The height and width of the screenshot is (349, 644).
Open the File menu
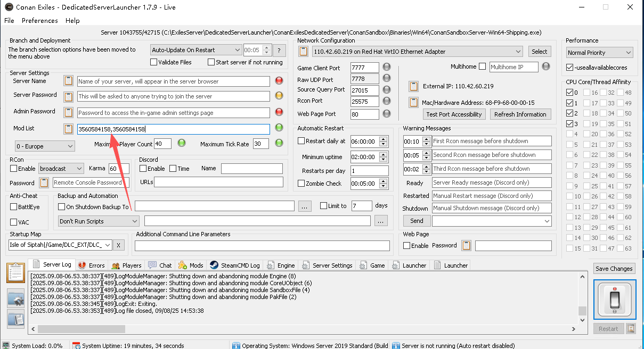pos(9,21)
